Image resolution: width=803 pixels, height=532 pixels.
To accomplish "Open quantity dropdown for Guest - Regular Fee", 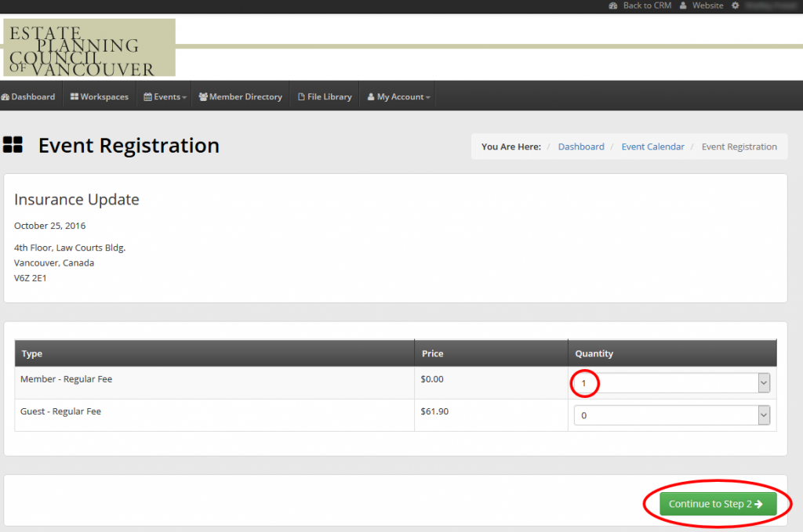I will pos(672,415).
